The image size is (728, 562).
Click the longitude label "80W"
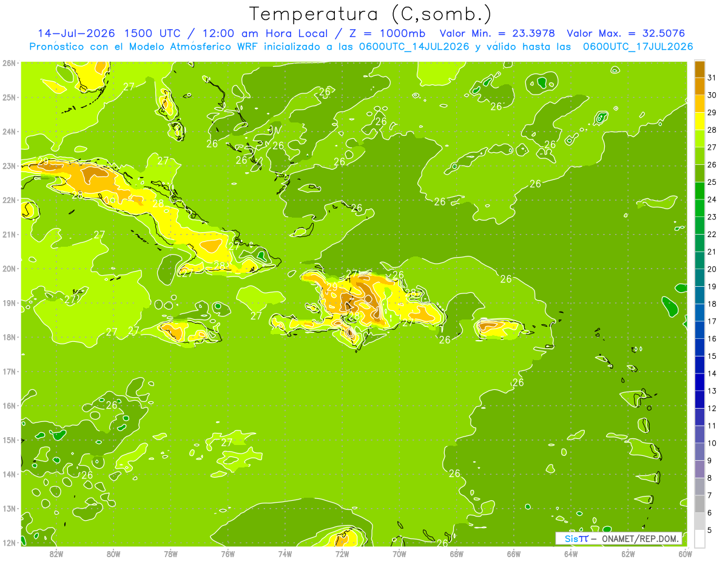113,554
